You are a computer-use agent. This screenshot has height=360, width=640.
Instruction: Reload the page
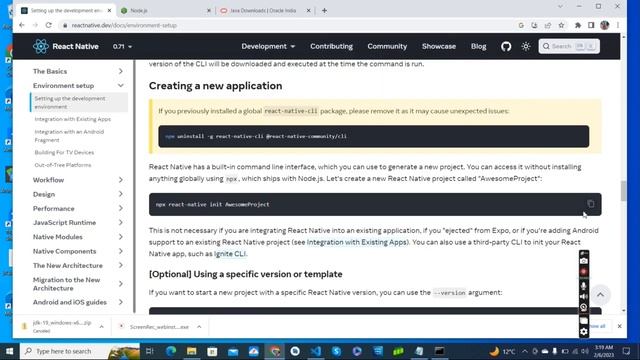(x=49, y=25)
